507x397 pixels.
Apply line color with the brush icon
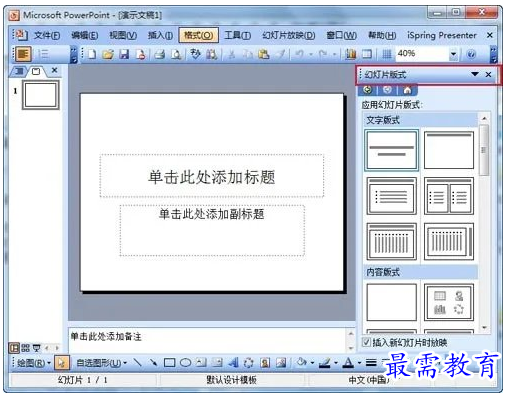pos(325,362)
